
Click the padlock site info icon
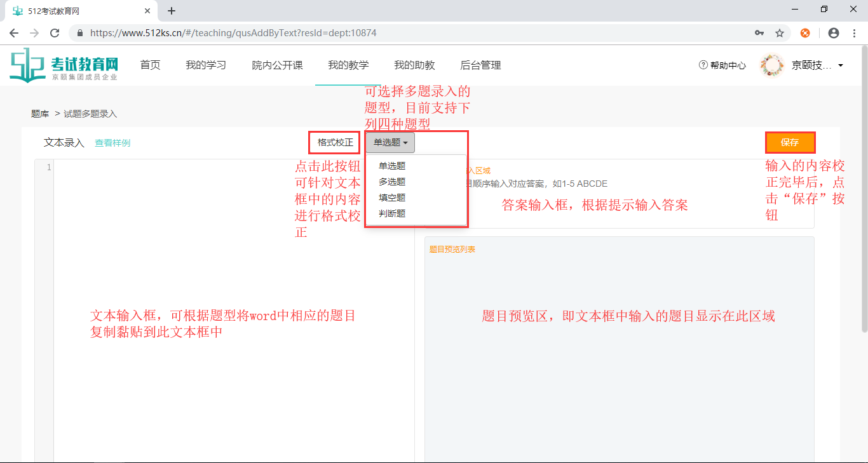[80, 33]
